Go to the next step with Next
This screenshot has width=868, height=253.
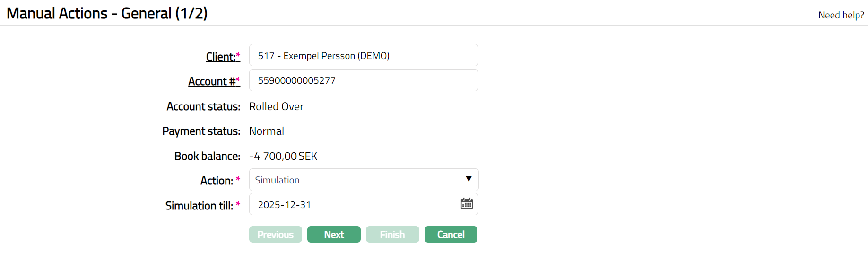pyautogui.click(x=334, y=235)
